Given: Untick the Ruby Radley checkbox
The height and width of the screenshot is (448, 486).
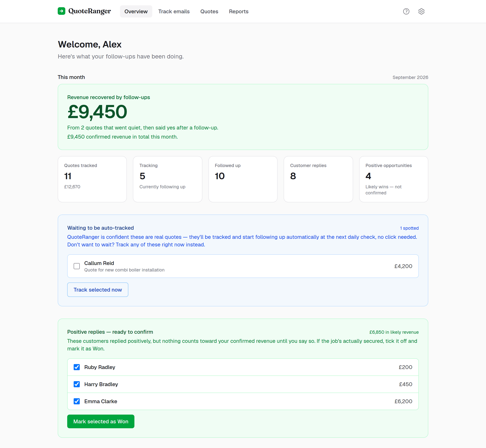Looking at the screenshot, I should click(77, 367).
